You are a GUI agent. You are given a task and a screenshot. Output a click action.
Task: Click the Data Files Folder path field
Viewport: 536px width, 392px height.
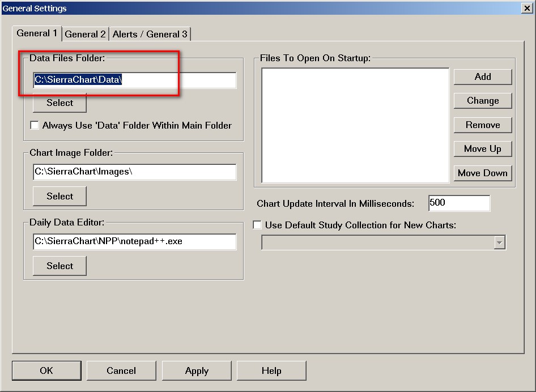pyautogui.click(x=135, y=80)
